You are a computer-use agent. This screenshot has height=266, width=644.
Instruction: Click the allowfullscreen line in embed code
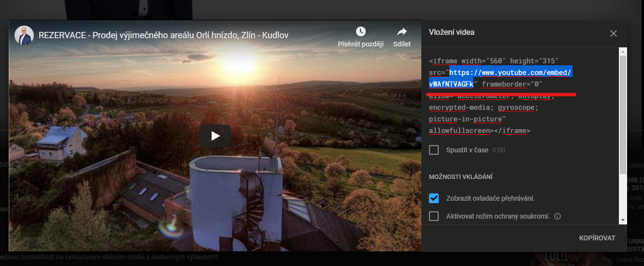(479, 131)
